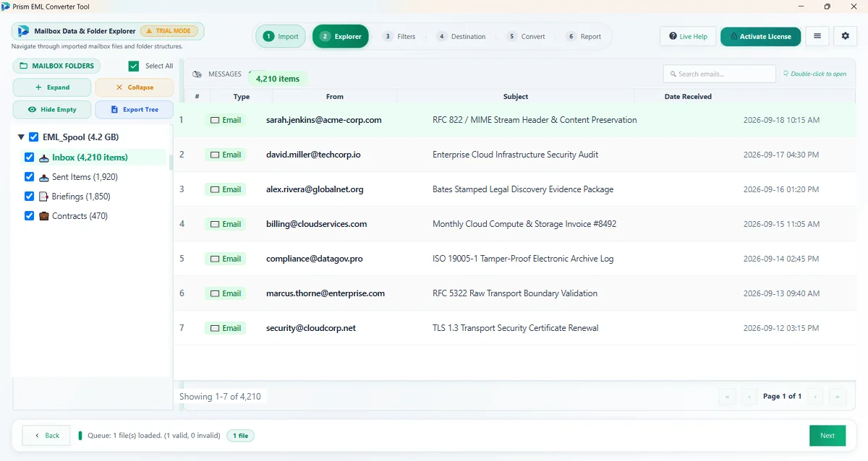Viewport: 868px width, 461px height.
Task: Click the Email type badge for alex.rivera
Action: (x=226, y=189)
